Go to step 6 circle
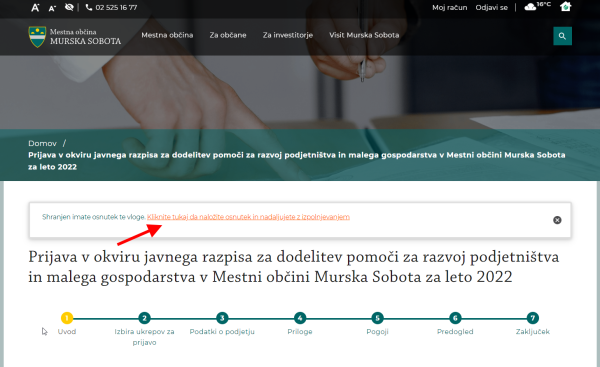The image size is (600, 367). tap(455, 318)
